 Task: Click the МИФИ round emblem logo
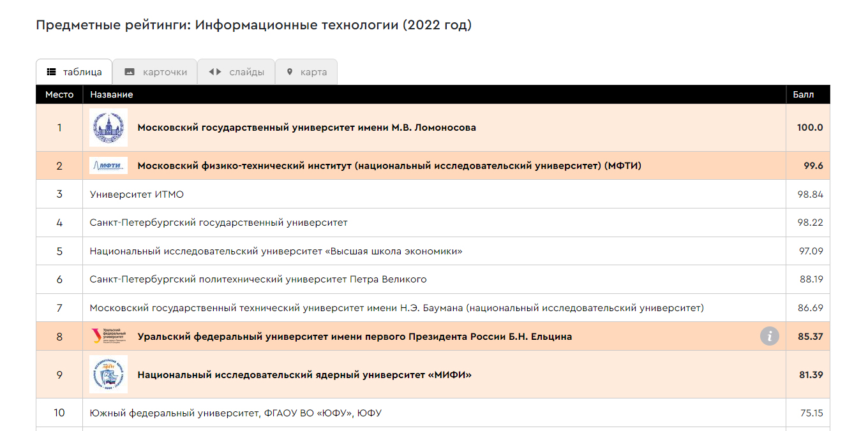[108, 374]
